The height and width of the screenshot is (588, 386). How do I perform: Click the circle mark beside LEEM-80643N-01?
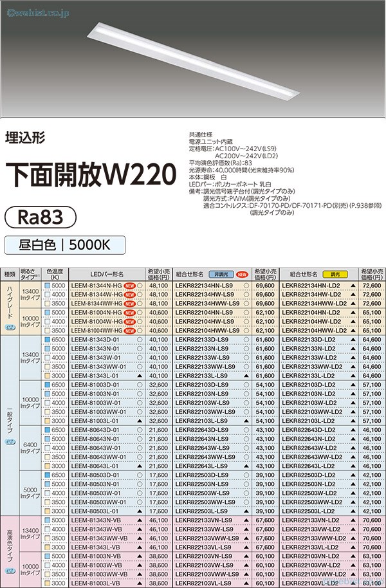coord(140,439)
